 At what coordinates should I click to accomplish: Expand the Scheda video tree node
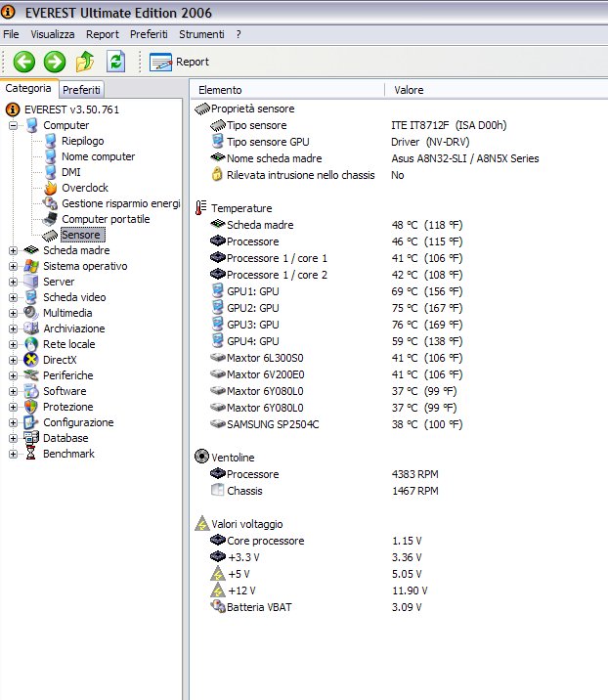13,297
